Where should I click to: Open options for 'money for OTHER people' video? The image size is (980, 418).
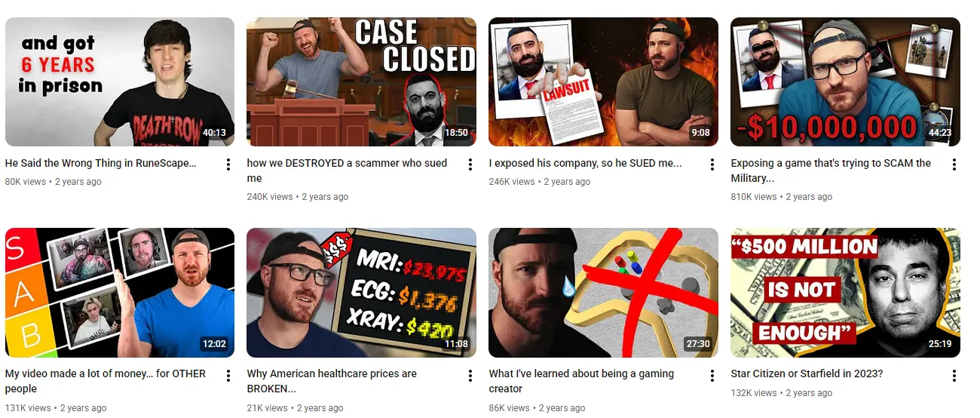(228, 375)
